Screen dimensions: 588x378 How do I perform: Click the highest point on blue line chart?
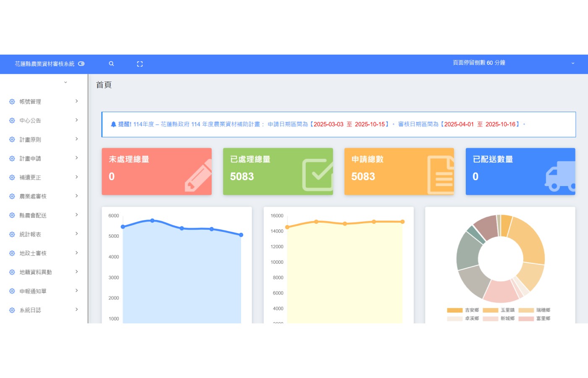pyautogui.click(x=152, y=220)
